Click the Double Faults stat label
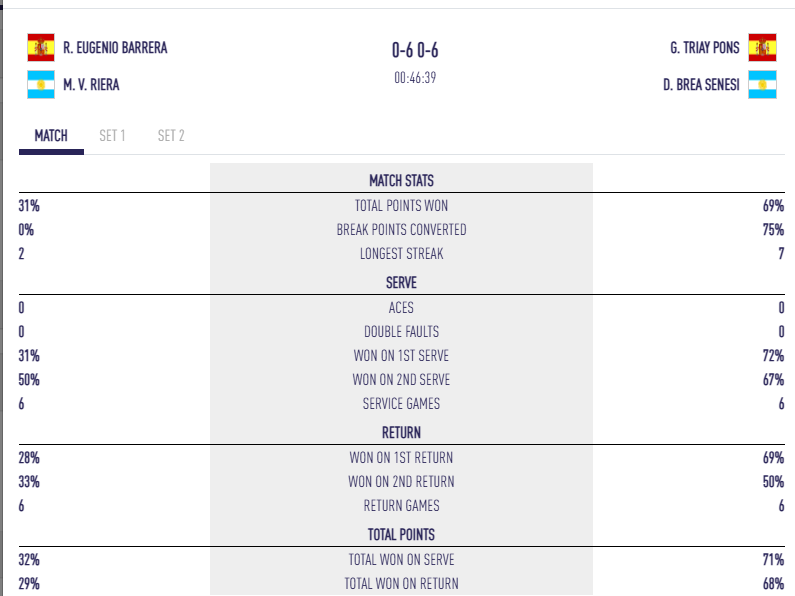This screenshot has height=596, width=795. click(x=401, y=331)
